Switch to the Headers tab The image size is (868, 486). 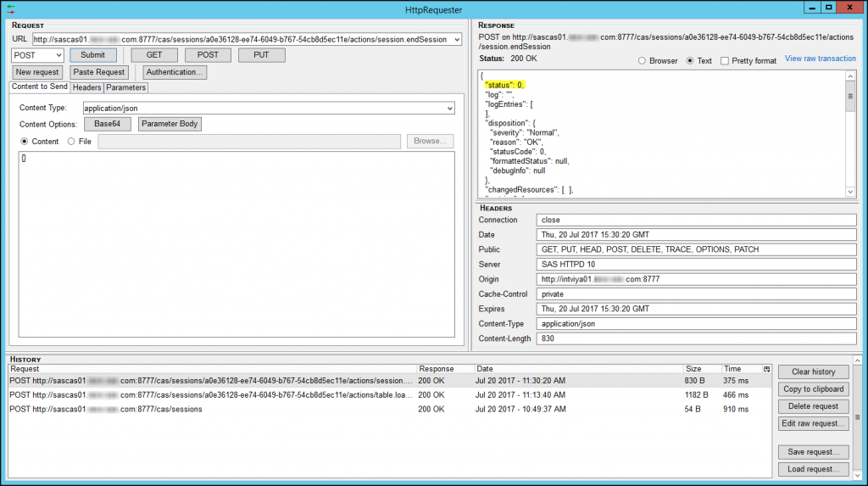[x=86, y=87]
